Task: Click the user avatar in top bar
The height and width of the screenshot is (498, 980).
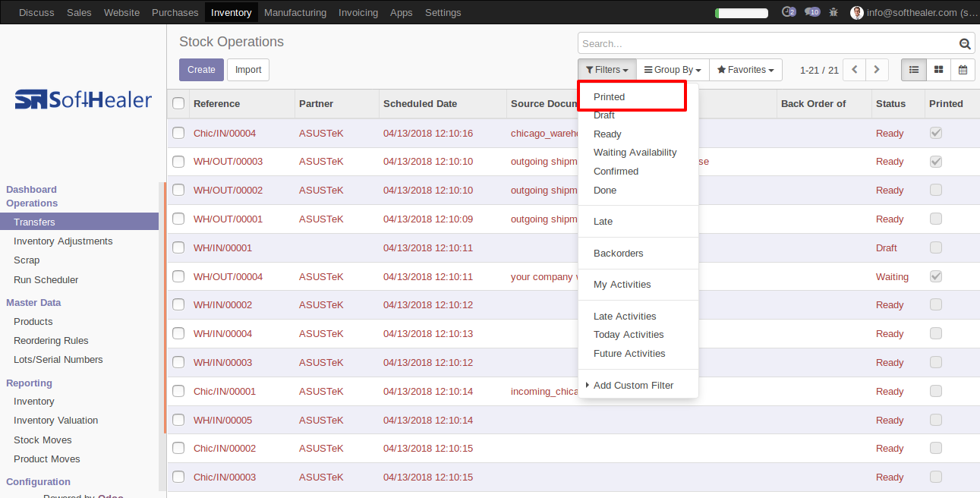Action: click(x=857, y=12)
